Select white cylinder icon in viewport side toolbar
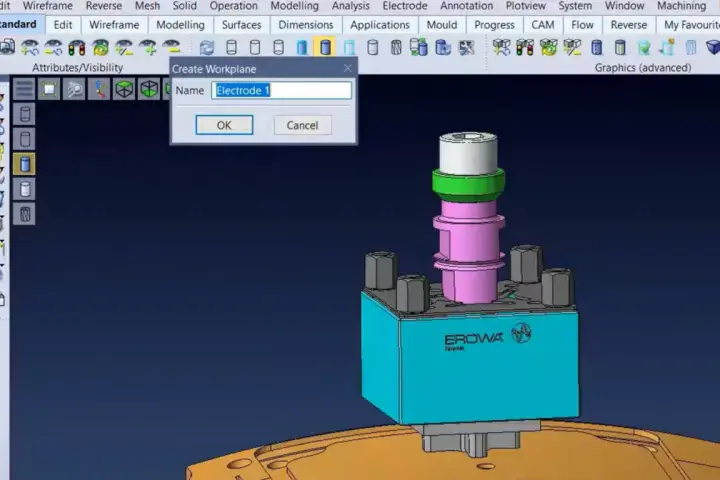Screen dimensions: 720x480 pos(24,189)
